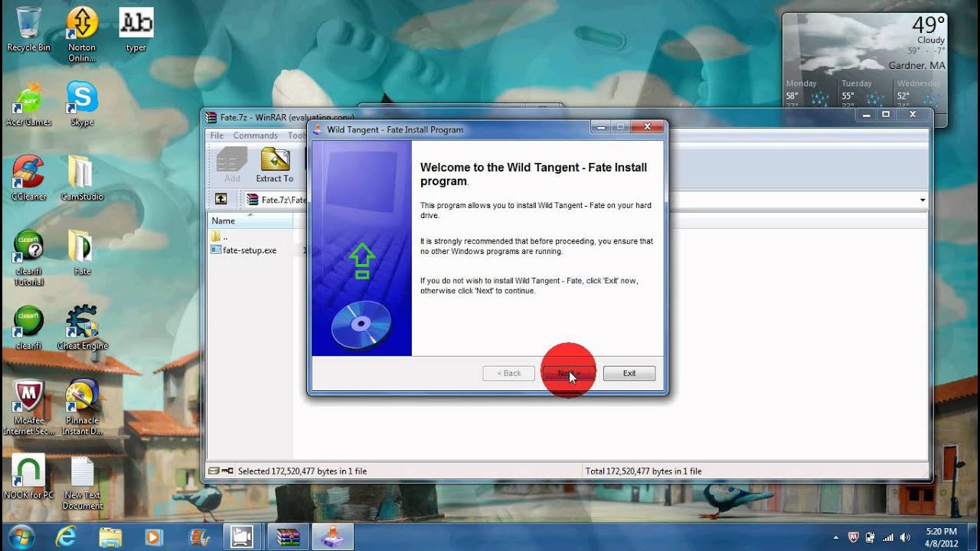980x551 pixels.
Task: Select the New Text Document desktop file
Action: (82, 483)
